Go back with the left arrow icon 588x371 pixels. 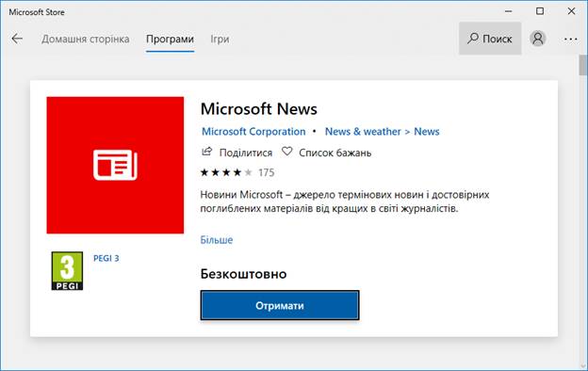click(x=17, y=39)
